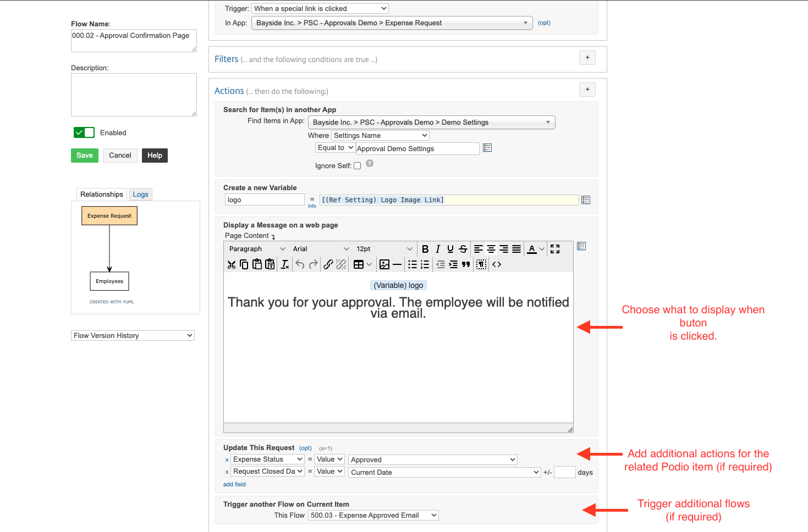Viewport: 808px width, 532px height.
Task: Click the add field link
Action: pyautogui.click(x=234, y=484)
